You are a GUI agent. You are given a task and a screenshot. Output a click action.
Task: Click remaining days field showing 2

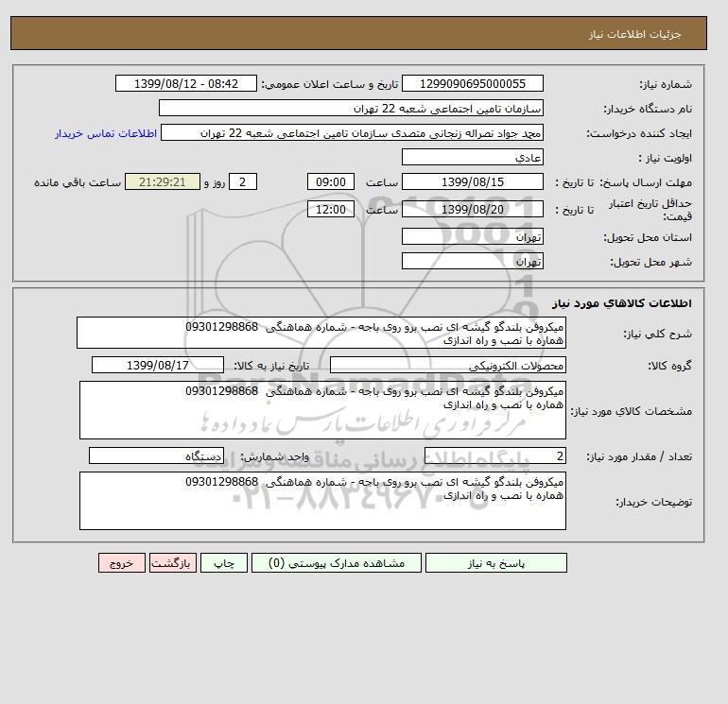pos(242,182)
